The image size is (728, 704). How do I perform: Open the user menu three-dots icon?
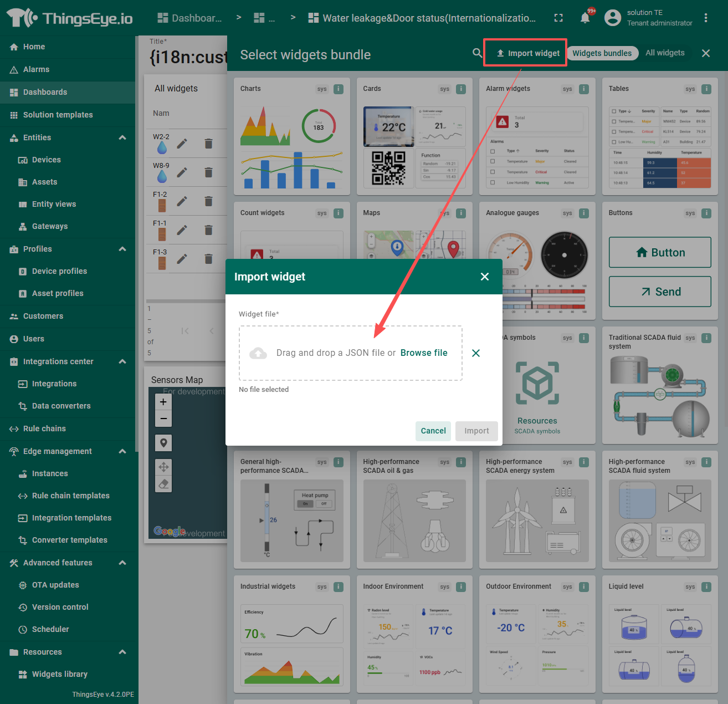[x=706, y=18]
